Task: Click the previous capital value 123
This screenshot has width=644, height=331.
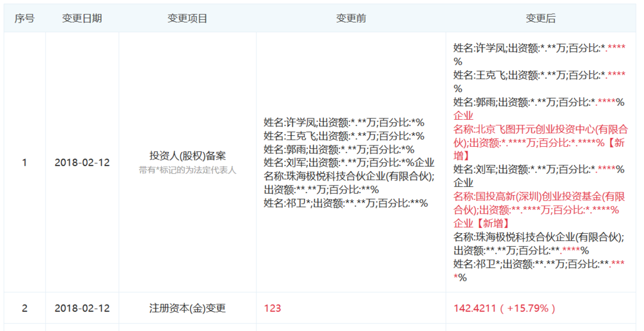Action: (272, 308)
